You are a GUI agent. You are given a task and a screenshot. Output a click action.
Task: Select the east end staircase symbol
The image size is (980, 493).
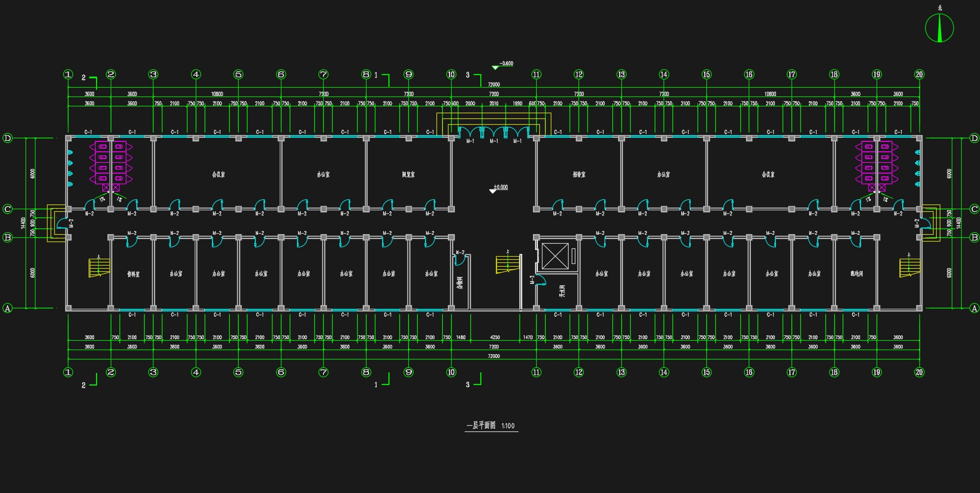(910, 268)
